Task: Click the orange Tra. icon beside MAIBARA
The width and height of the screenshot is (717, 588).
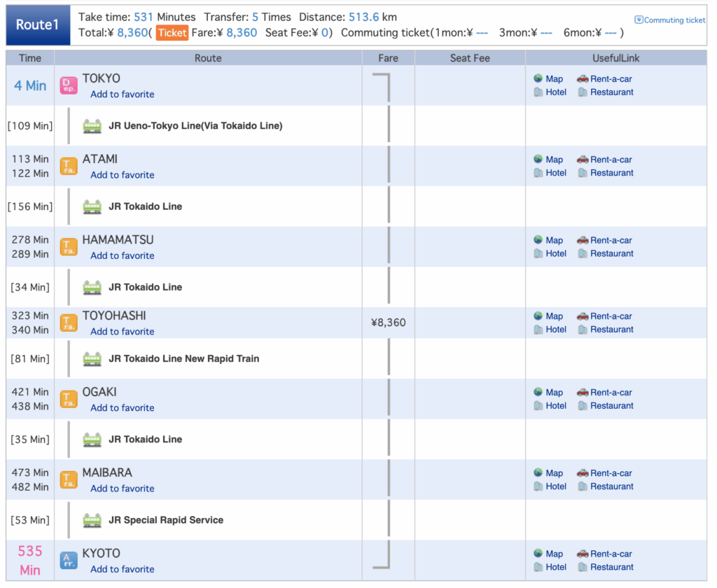Action: (x=69, y=480)
